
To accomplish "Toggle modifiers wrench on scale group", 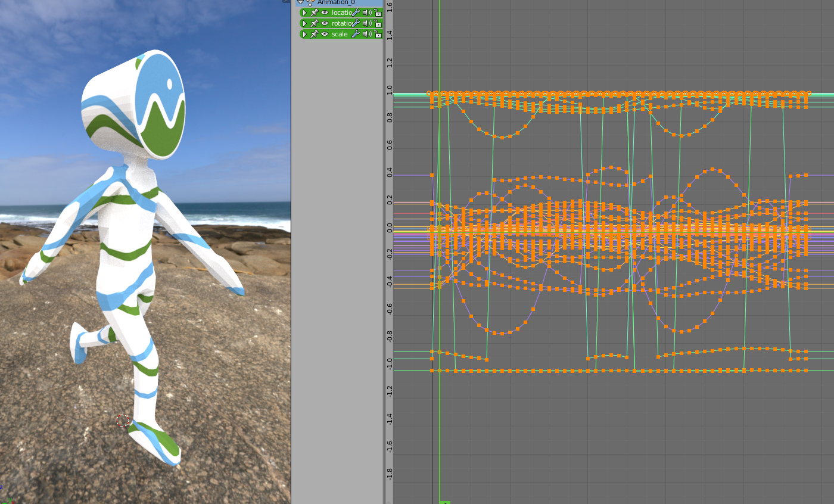I will (356, 34).
